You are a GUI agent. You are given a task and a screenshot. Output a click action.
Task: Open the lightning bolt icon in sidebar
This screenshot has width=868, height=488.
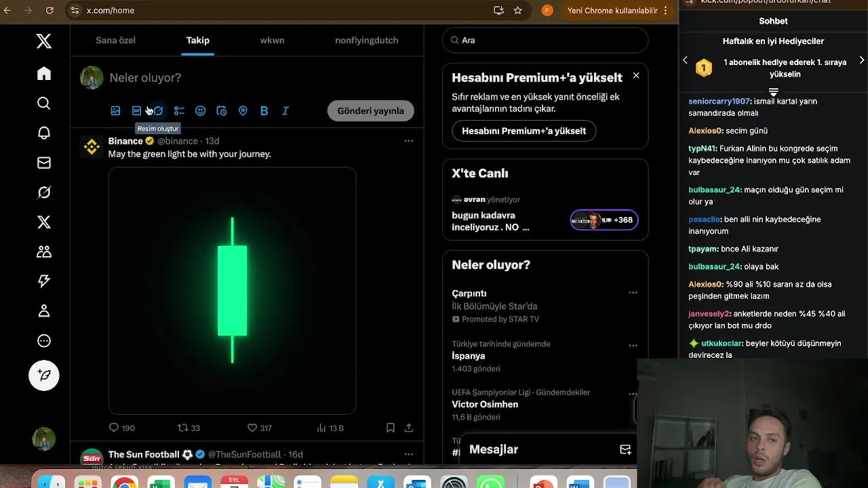tap(44, 281)
